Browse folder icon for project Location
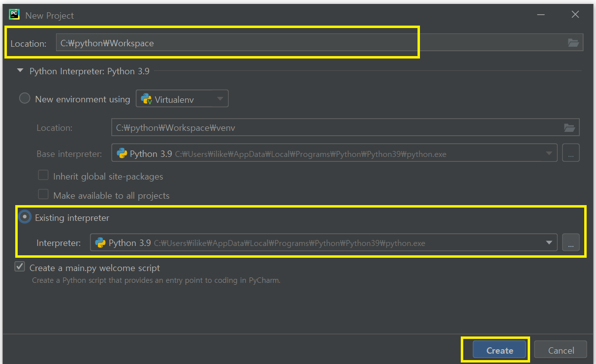Screen dimensions: 596x364 point(573,43)
